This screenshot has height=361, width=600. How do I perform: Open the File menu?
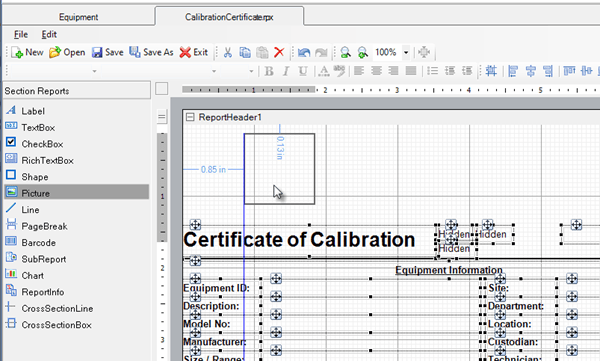click(21, 34)
